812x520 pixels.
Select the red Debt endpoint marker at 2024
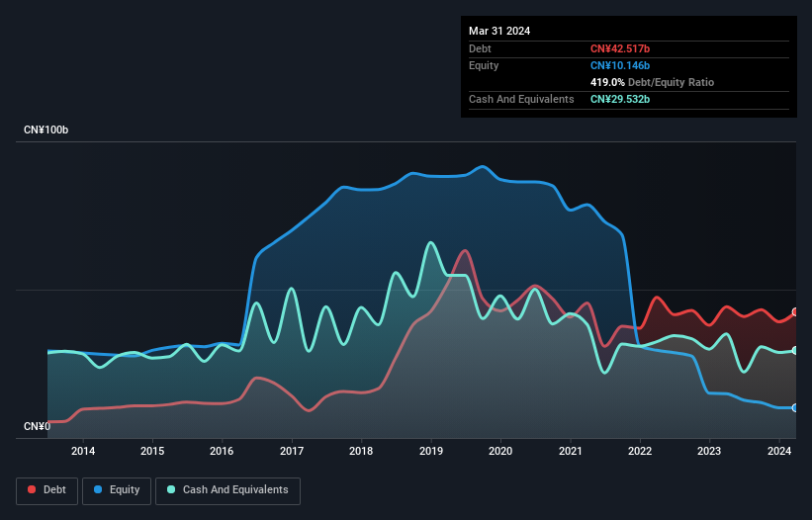click(795, 312)
